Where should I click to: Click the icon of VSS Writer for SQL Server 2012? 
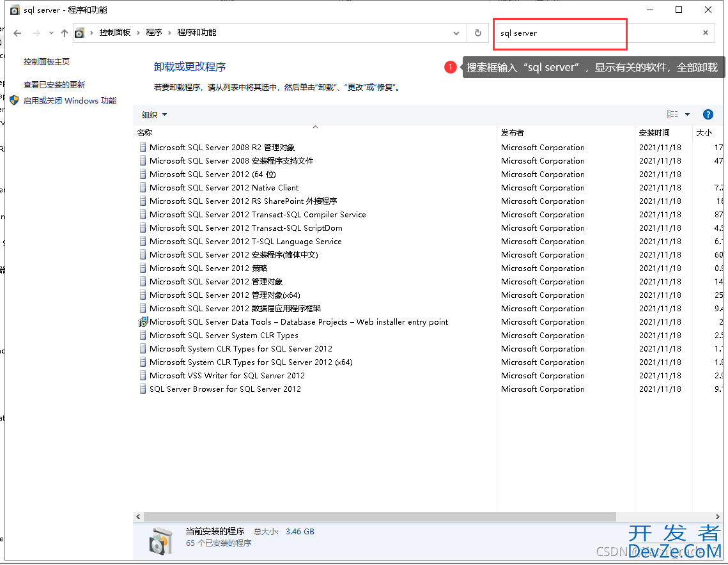coord(143,376)
